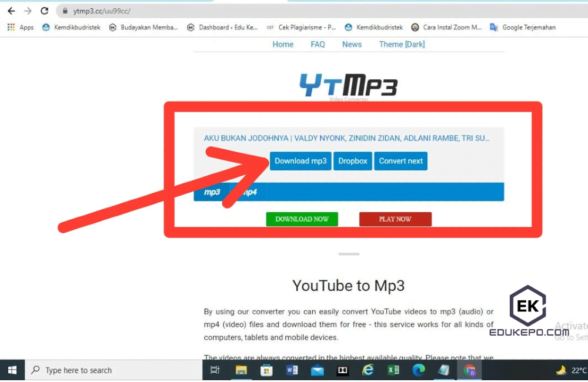The height and width of the screenshot is (382, 588).
Task: Click the weather icon in system tray
Action: (561, 370)
